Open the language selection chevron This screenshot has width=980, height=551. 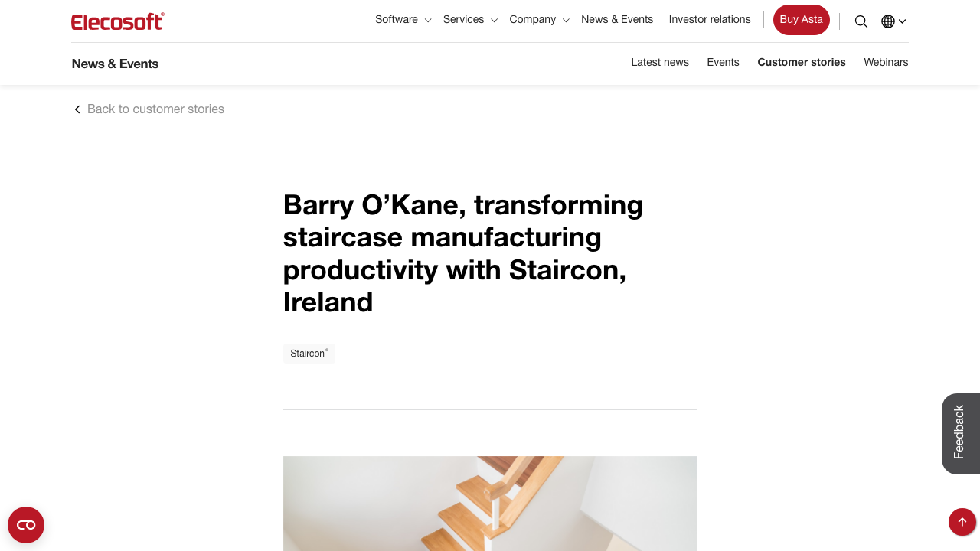tap(902, 21)
